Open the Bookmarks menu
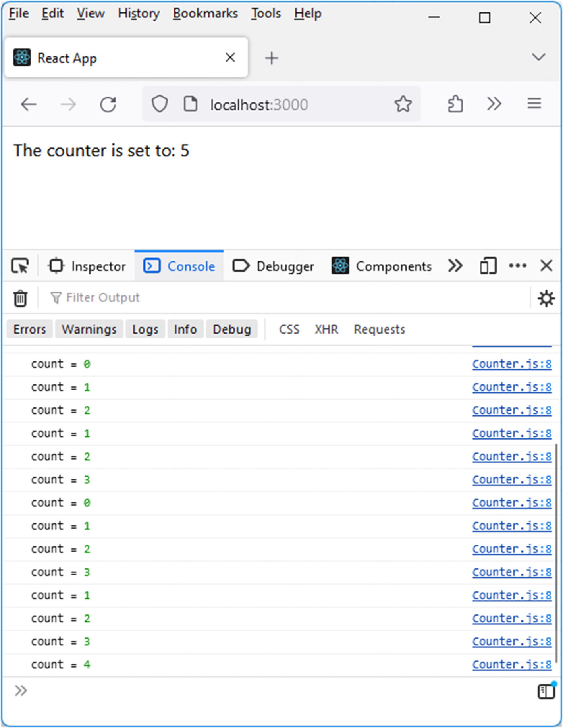Screen dimensions: 563x728 (205, 14)
